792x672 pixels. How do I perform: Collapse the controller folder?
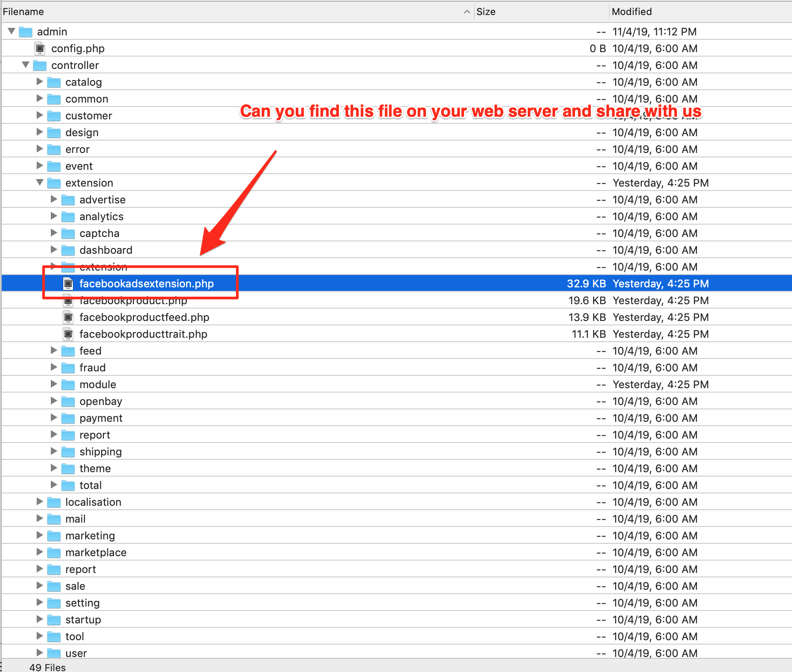coord(25,65)
